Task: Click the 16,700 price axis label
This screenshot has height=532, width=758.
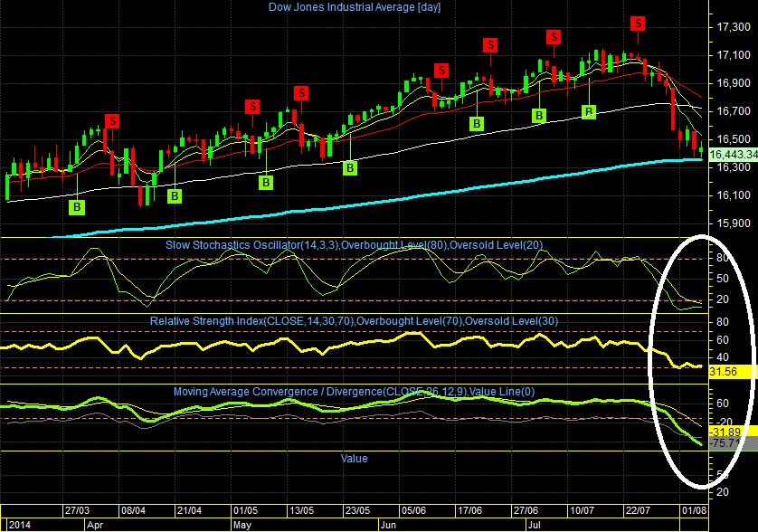Action: coord(734,111)
